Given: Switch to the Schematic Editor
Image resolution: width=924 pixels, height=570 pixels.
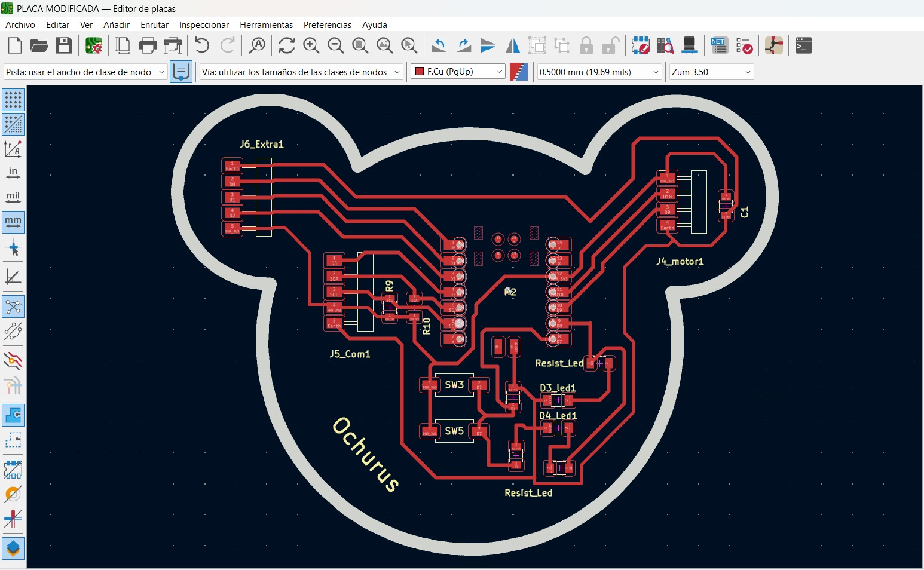Looking at the screenshot, I should [x=775, y=45].
